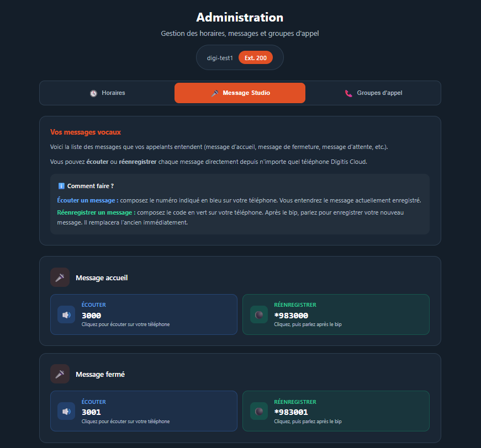The image size is (481, 448).
Task: Click the ÉCOUTER 3001 card for Message fermé
Action: [144, 411]
